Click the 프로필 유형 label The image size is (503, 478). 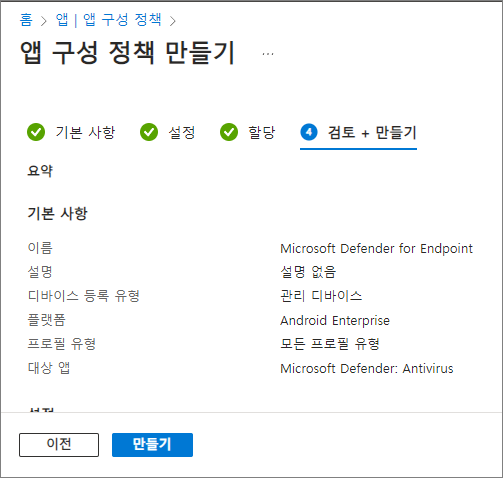(62, 344)
